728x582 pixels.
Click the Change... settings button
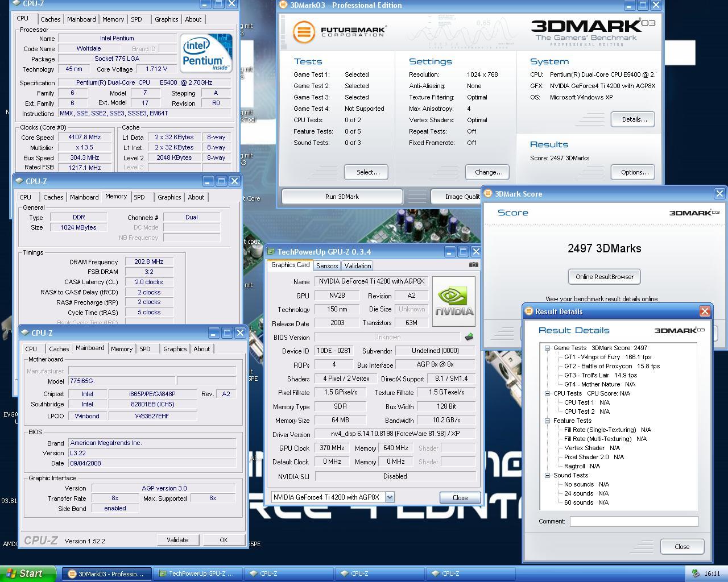pos(489,172)
